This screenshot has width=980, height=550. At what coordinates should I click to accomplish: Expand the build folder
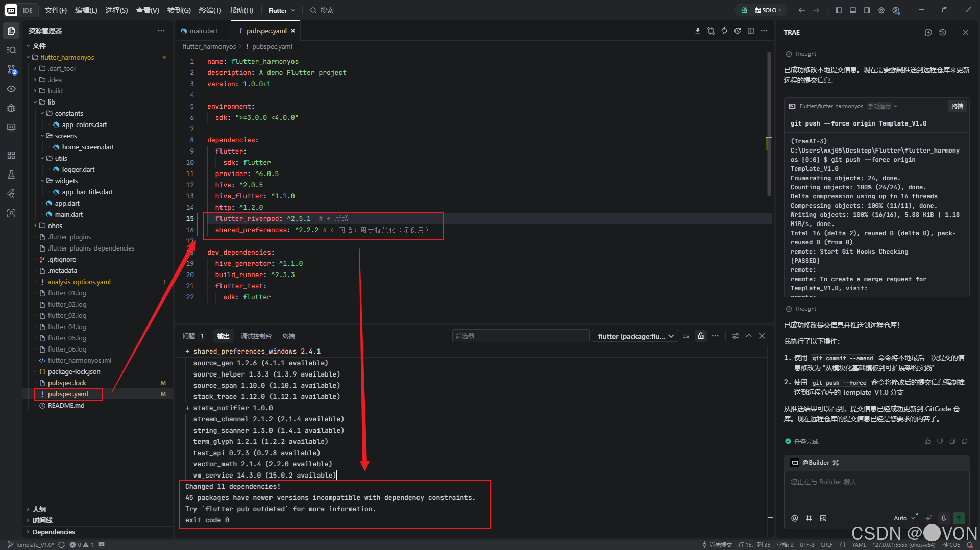click(55, 91)
